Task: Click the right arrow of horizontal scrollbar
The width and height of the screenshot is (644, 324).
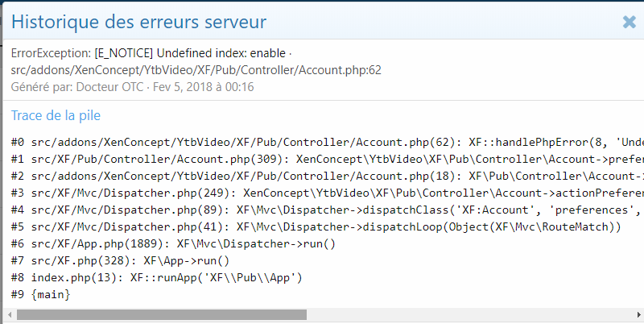Action: (635, 314)
